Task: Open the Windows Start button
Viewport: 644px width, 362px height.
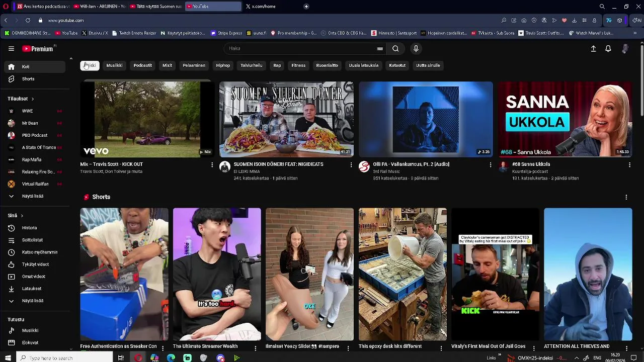Action: [8, 358]
